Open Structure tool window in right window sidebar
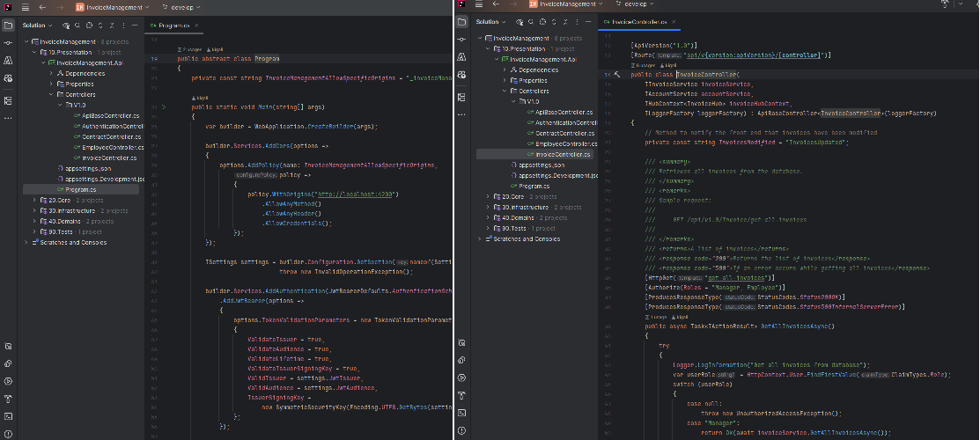 click(x=461, y=97)
